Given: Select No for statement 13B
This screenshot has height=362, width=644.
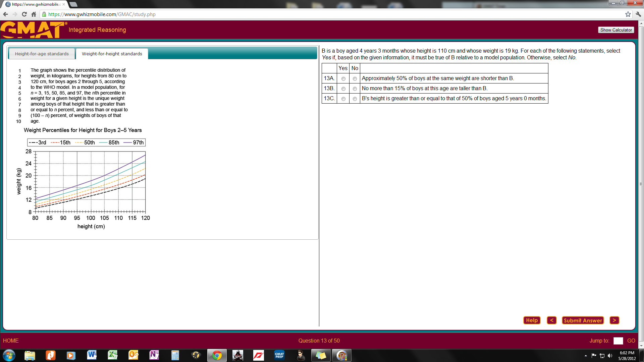Looking at the screenshot, I should (x=355, y=89).
